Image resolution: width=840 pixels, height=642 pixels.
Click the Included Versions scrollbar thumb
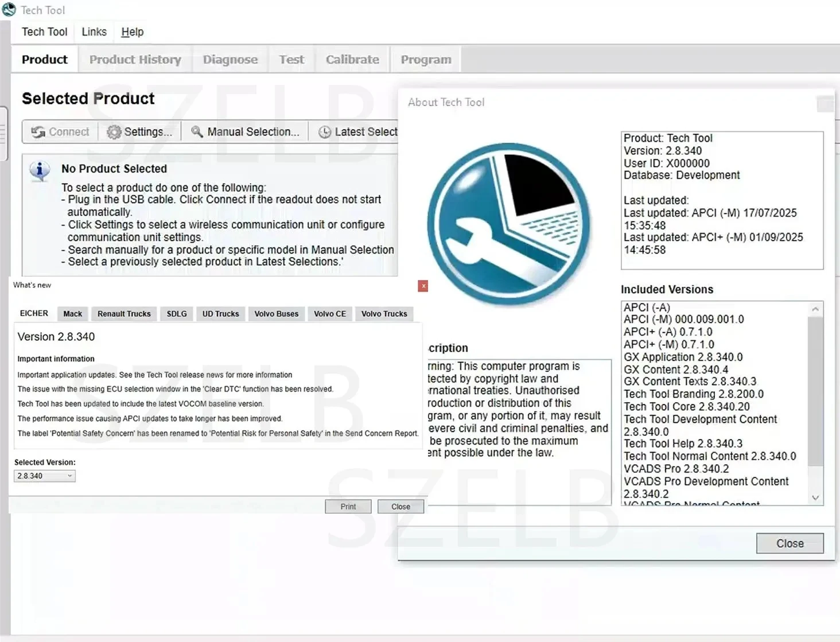[x=815, y=391]
